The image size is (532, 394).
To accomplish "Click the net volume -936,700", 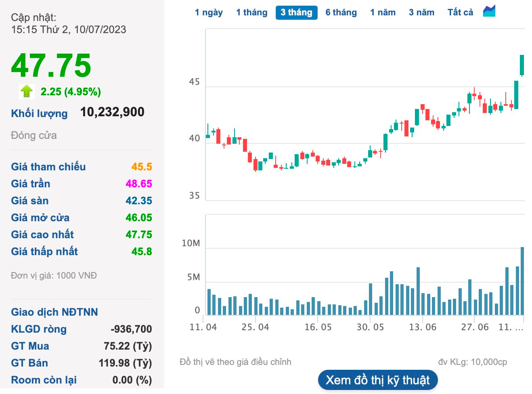I will click(131, 329).
